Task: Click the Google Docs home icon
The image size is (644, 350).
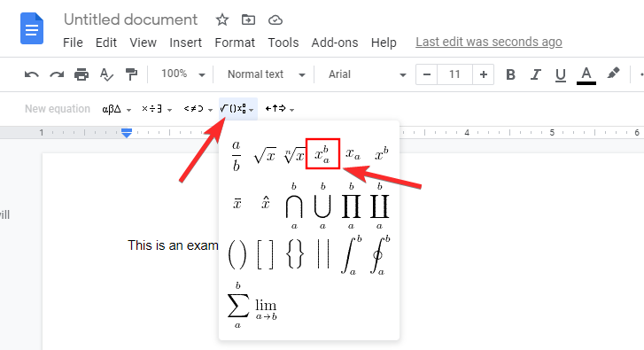Action: [x=32, y=28]
